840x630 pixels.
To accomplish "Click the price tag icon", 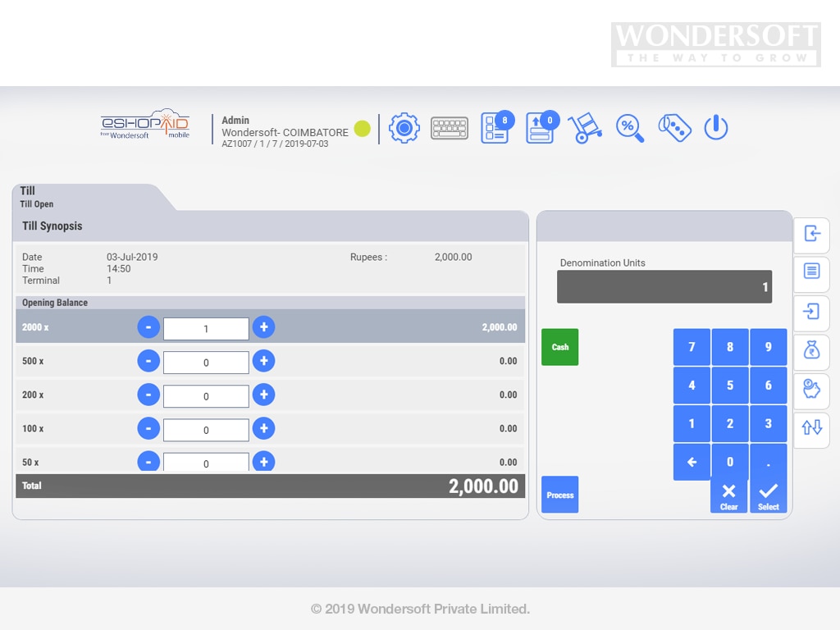I will [x=674, y=128].
